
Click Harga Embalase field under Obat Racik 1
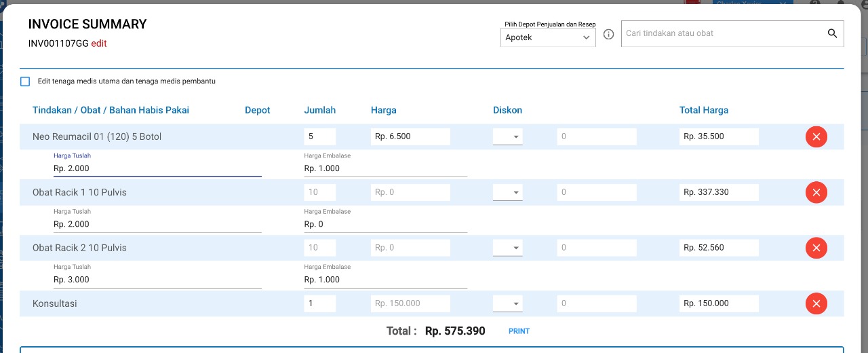[385, 224]
